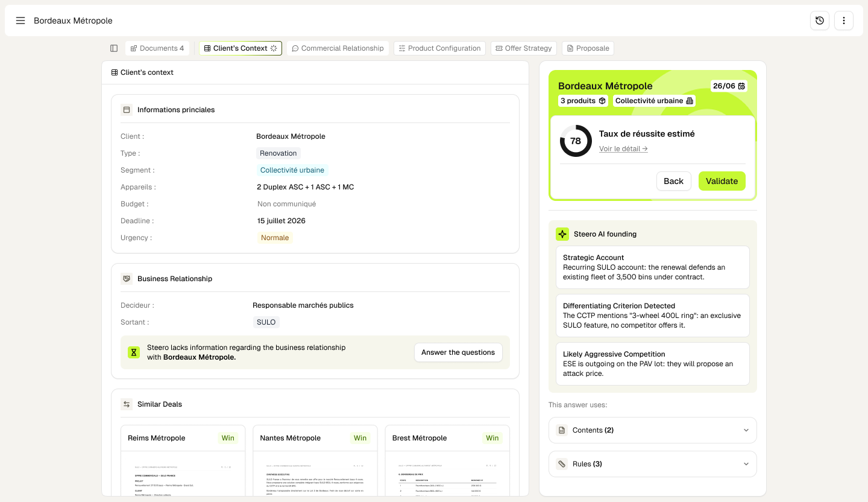Click the hourglass icon in the info banner

(x=134, y=352)
